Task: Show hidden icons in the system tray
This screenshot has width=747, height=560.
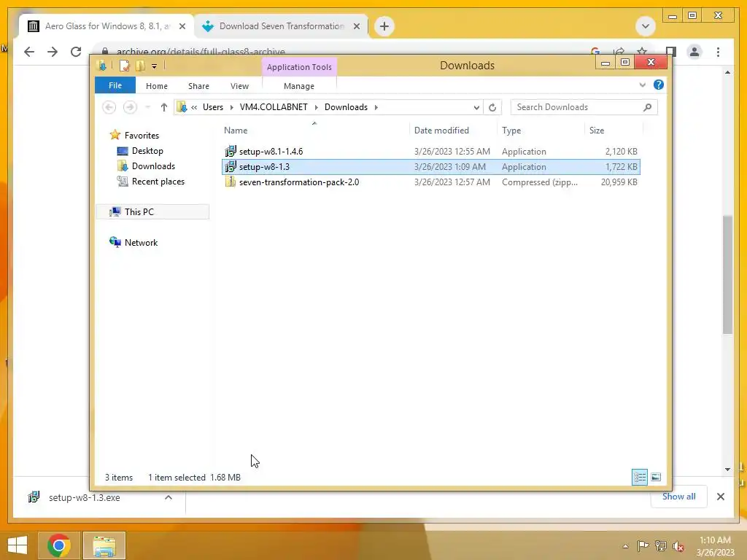Action: tap(625, 546)
